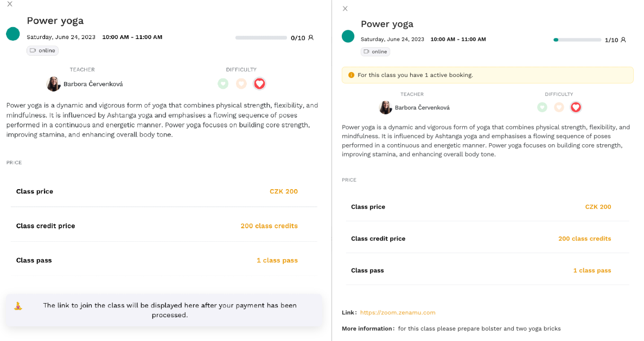
Task: Open the zoom.zenamu.com class link
Action: [x=398, y=313]
